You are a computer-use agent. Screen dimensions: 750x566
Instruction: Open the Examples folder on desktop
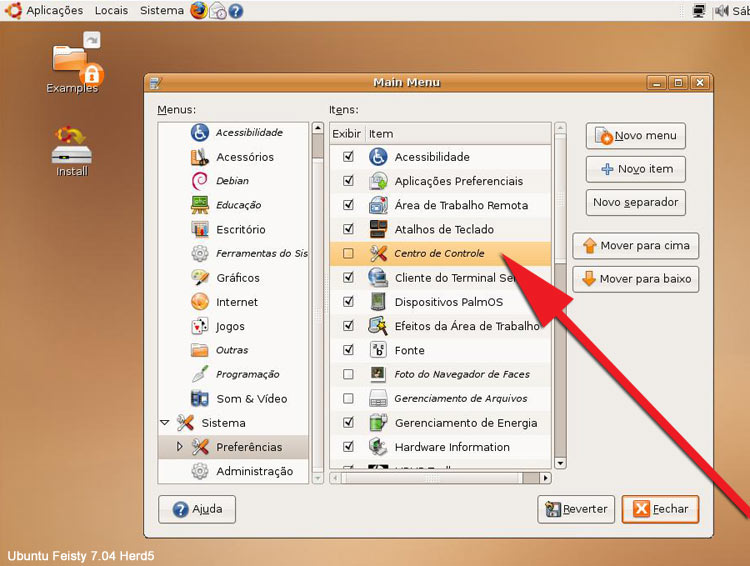(74, 62)
